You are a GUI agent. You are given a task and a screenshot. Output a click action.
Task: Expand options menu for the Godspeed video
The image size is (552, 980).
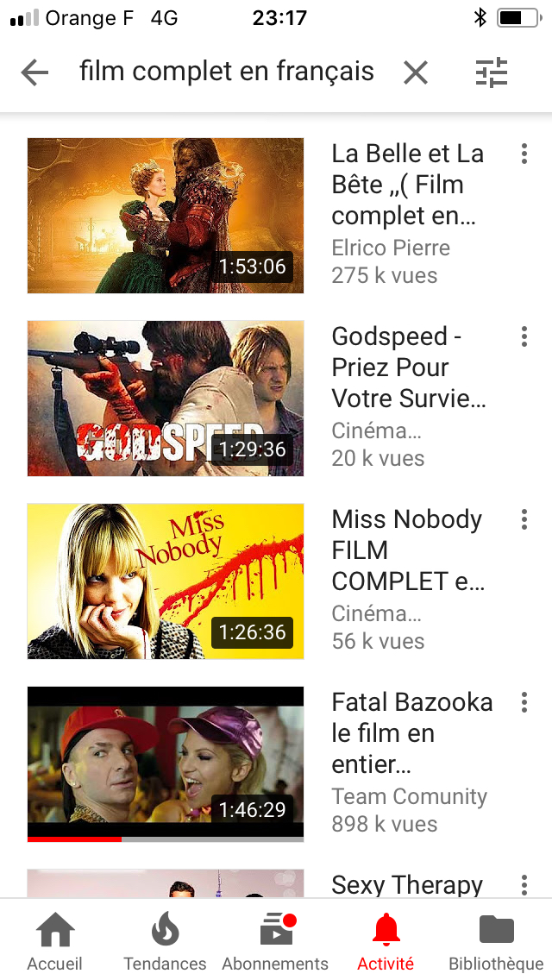coord(524,336)
